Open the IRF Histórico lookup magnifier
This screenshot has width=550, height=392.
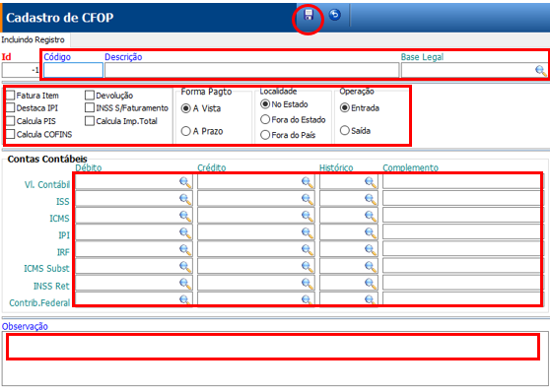(371, 249)
